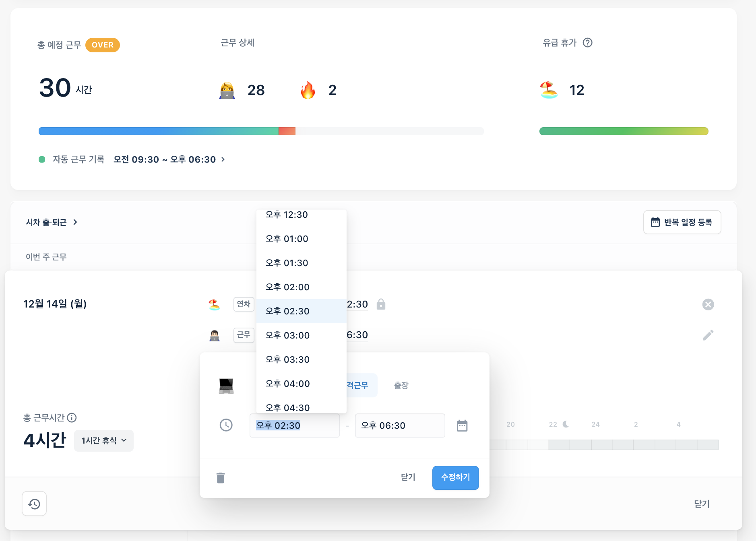Click the 반복 일정 등록 button
This screenshot has width=756, height=541.
tap(682, 222)
